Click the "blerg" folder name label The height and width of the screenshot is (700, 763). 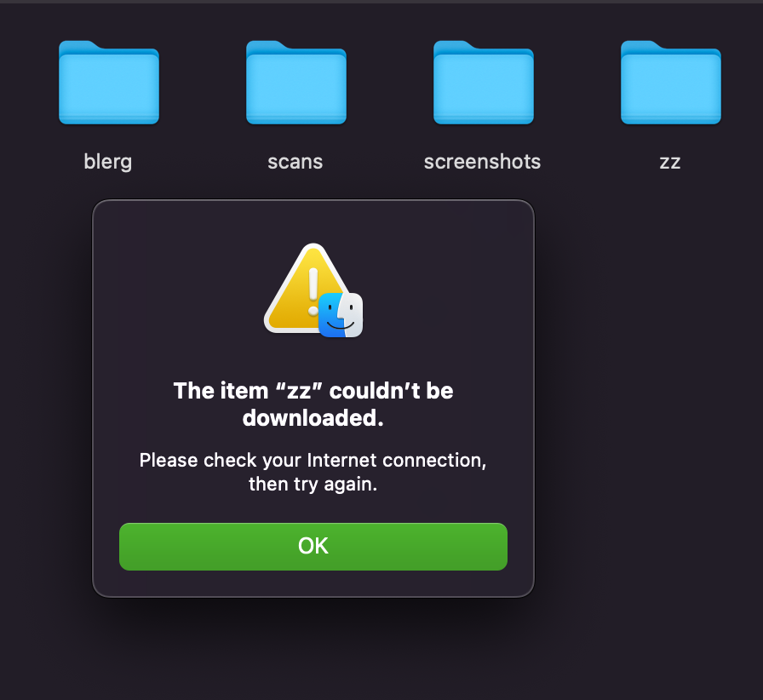click(108, 162)
